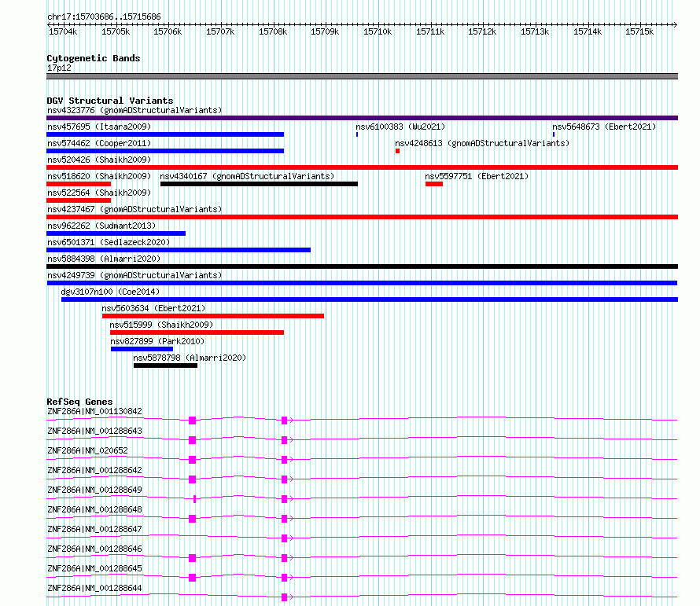The height and width of the screenshot is (606, 700).
Task: Select nsv518620 (Shaikh2009) label
Action: [99, 176]
